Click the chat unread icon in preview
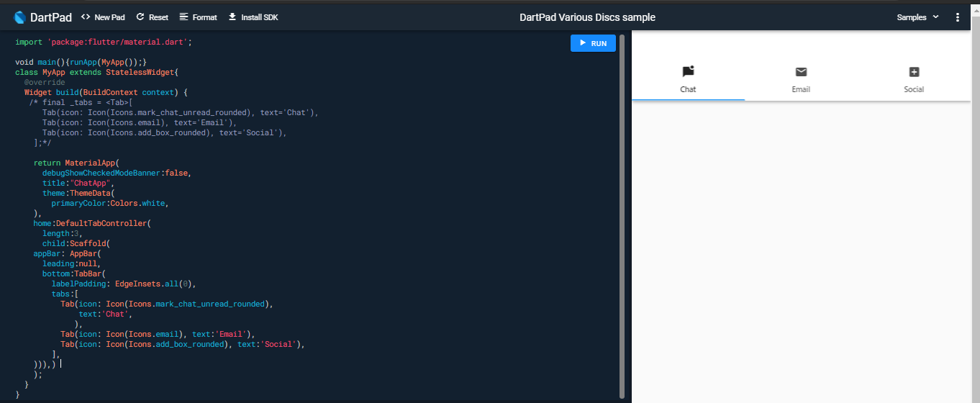The height and width of the screenshot is (403, 980). pyautogui.click(x=688, y=71)
